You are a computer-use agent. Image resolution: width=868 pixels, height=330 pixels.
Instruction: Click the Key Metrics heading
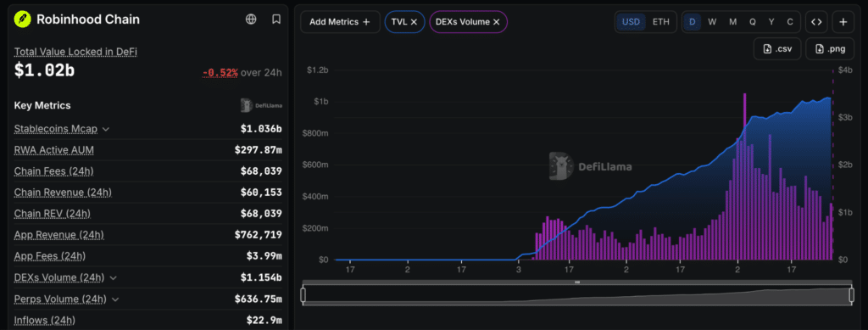(42, 105)
